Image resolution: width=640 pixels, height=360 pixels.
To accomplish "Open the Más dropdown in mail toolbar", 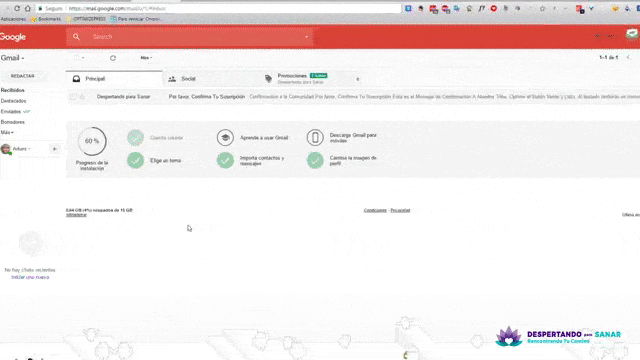I will 146,58.
